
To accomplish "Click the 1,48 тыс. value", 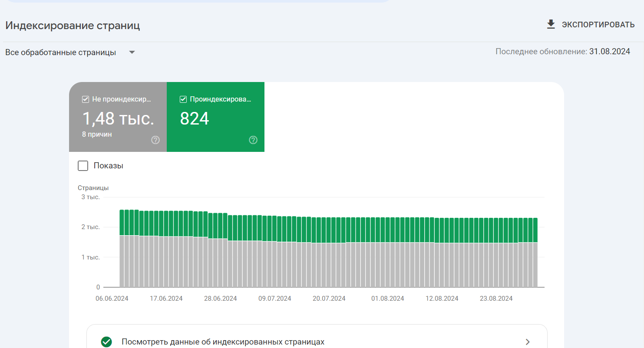I will (118, 118).
